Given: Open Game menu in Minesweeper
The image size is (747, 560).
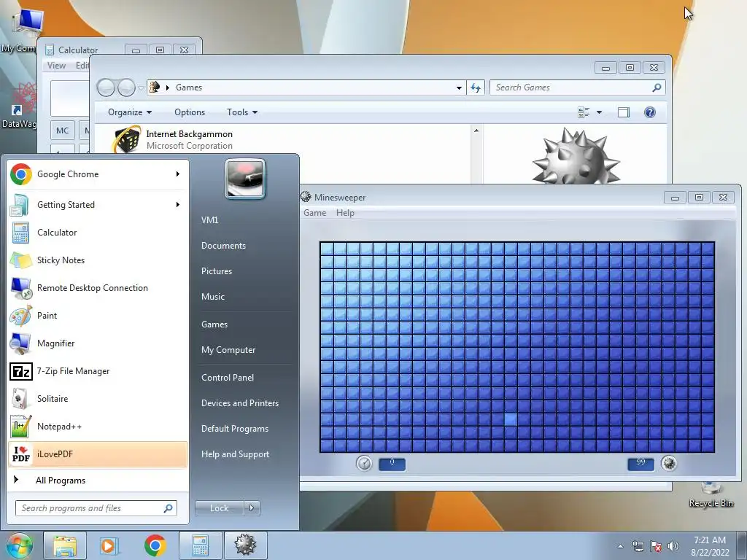Looking at the screenshot, I should coord(315,213).
